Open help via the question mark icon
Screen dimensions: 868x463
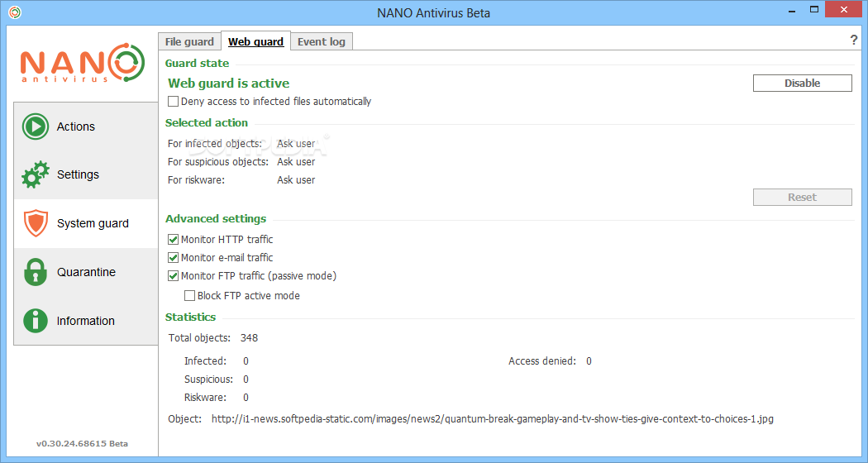[x=853, y=40]
